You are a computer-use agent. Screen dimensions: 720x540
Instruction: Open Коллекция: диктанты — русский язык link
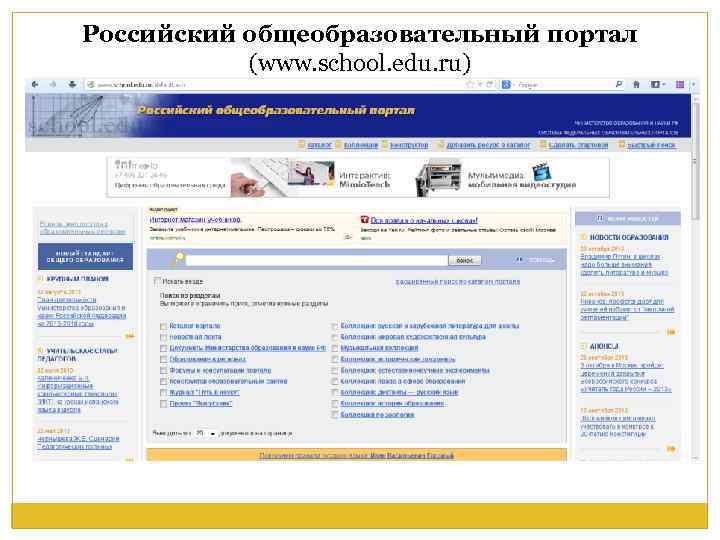[x=399, y=393]
